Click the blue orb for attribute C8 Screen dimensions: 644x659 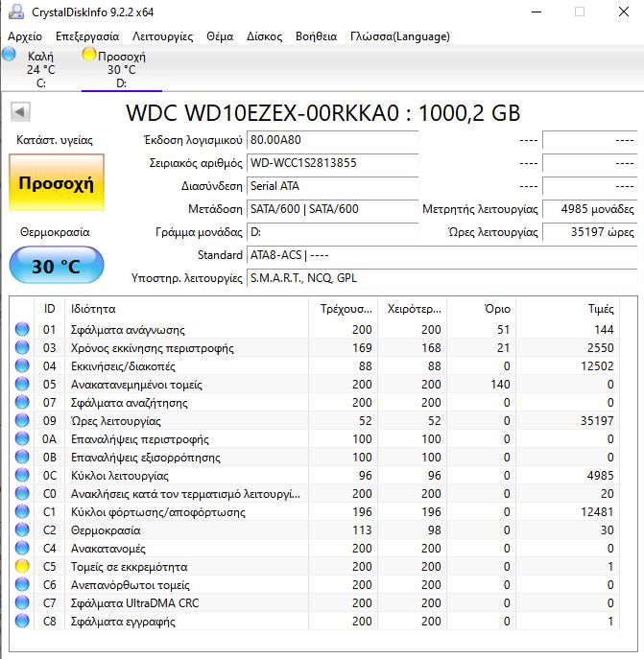22,622
